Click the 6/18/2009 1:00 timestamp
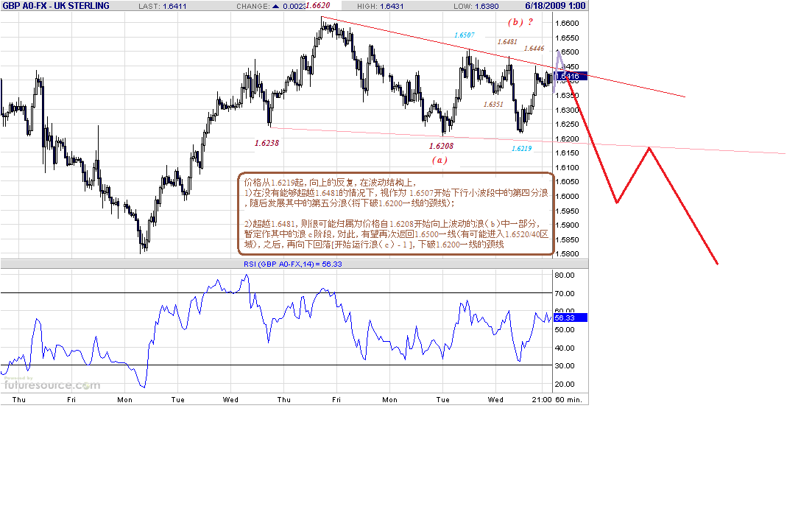 [x=555, y=6]
